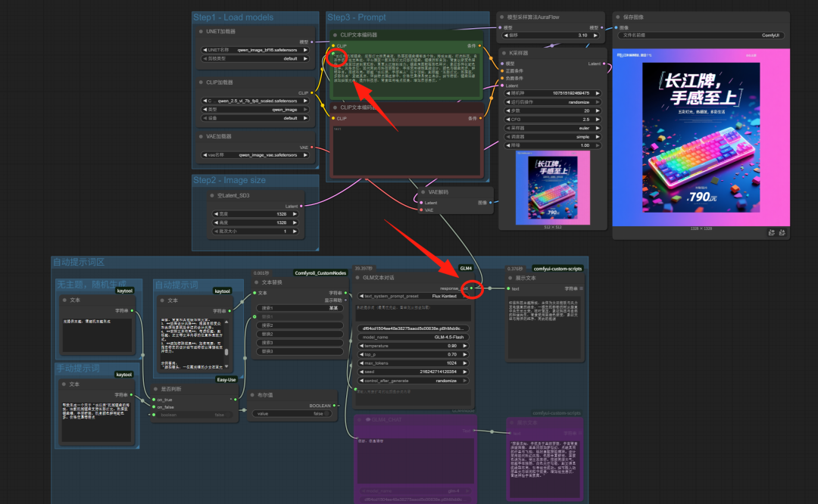Click the 替换2 field in 文本替换

[299, 334]
